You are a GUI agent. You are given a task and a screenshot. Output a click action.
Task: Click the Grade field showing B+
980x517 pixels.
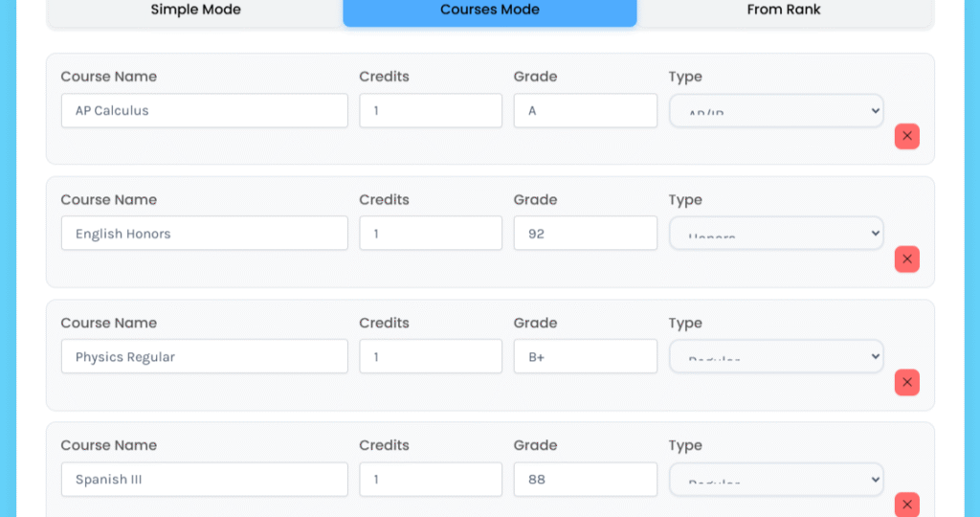tap(585, 357)
